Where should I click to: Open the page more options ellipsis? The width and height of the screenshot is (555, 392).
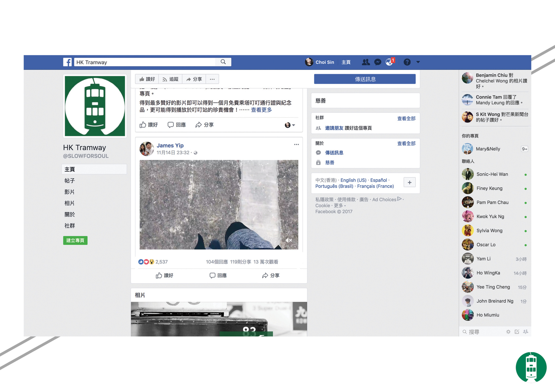pos(212,79)
